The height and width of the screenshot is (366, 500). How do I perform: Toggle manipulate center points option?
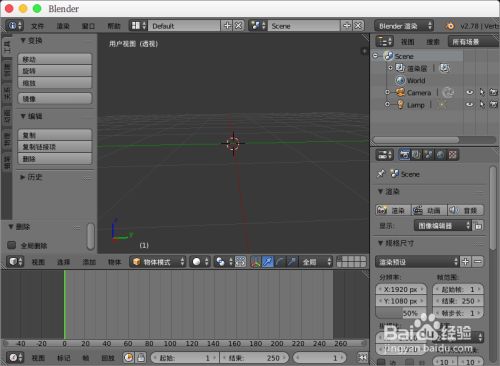241,262
